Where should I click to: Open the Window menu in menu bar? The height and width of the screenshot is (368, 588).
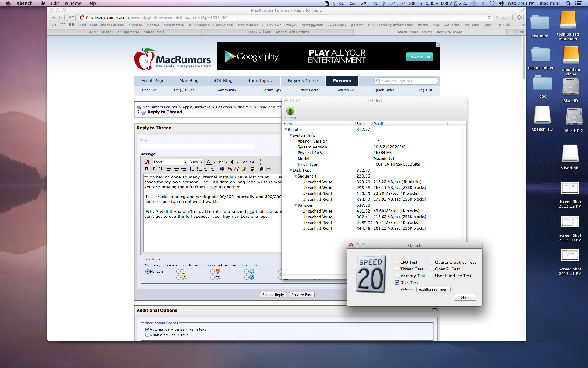click(72, 3)
